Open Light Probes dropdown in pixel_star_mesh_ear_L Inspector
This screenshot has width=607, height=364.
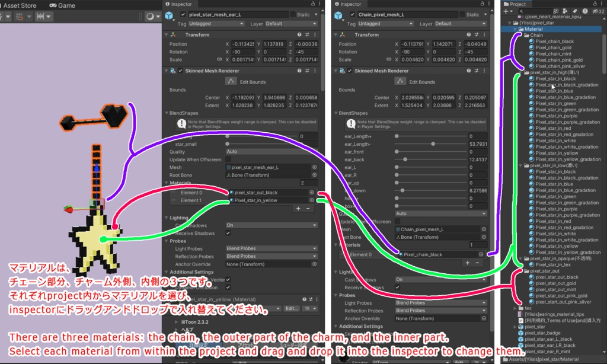(x=271, y=248)
